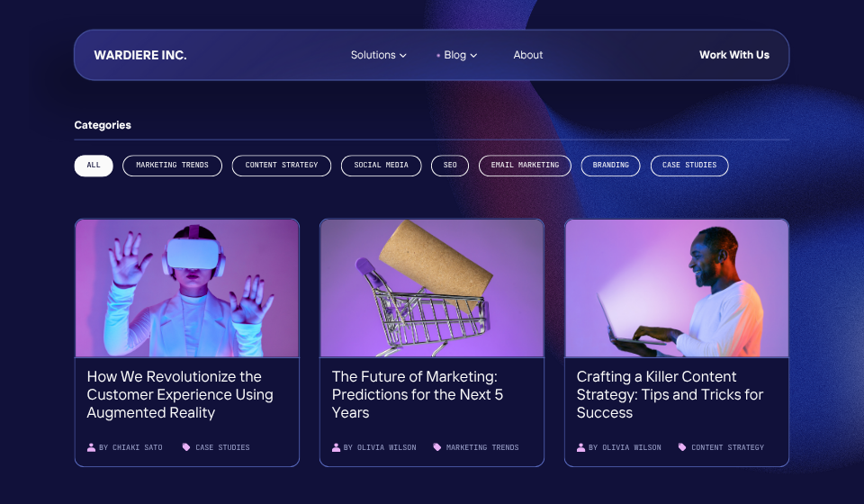Filter by Case Studies category pill
Viewport: 864px width, 504px height.
pos(689,166)
